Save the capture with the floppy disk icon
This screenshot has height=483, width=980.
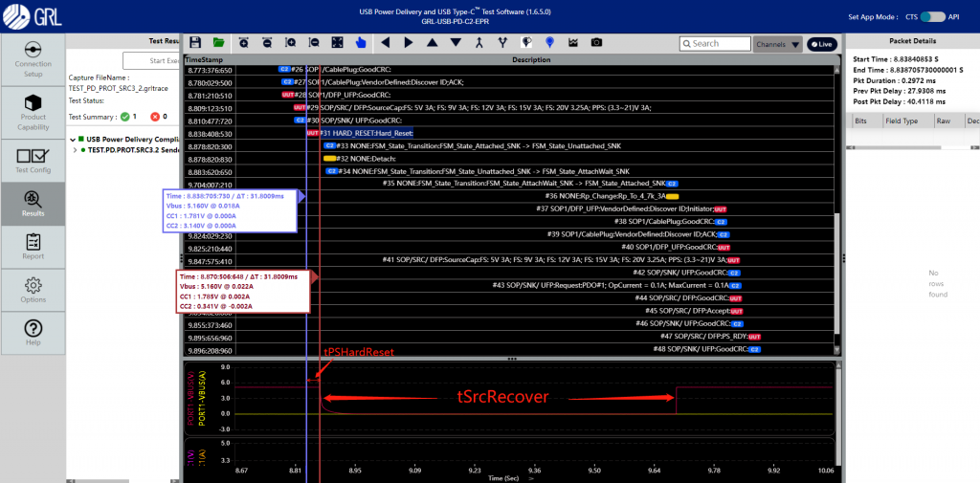195,42
